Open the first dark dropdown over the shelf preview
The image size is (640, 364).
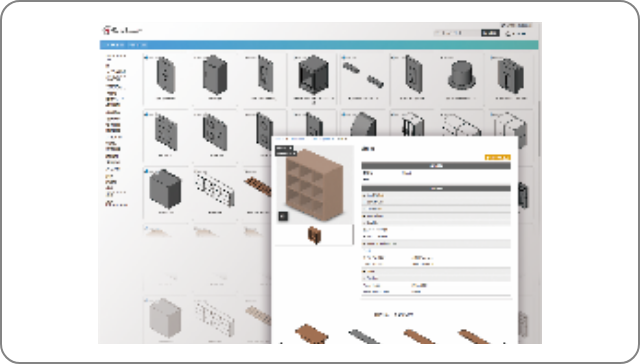point(284,148)
